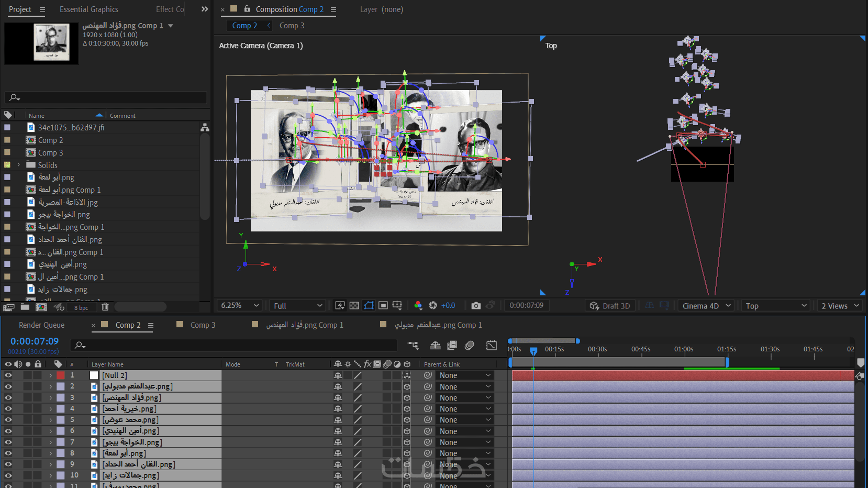Open the Graph Editor in the timeline
868x488 pixels.
491,345
